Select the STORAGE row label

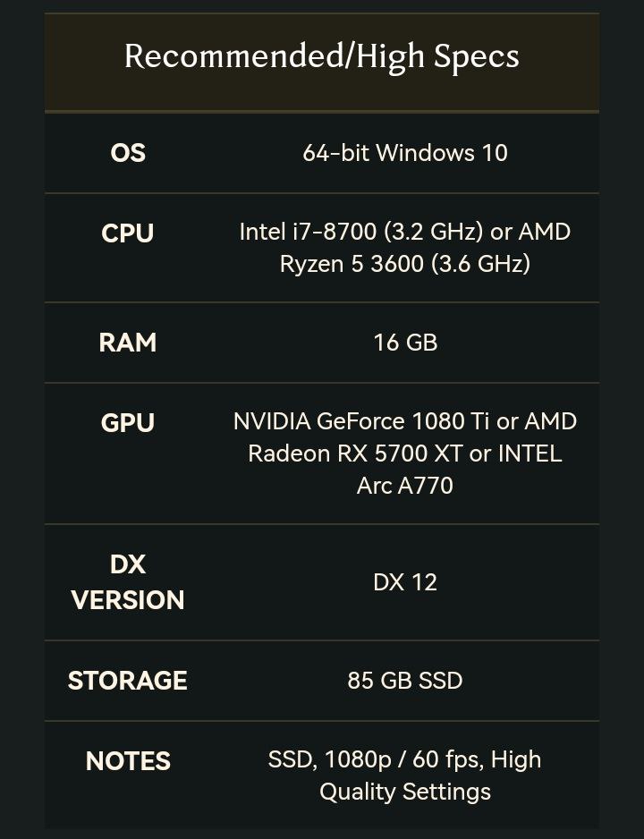128,681
